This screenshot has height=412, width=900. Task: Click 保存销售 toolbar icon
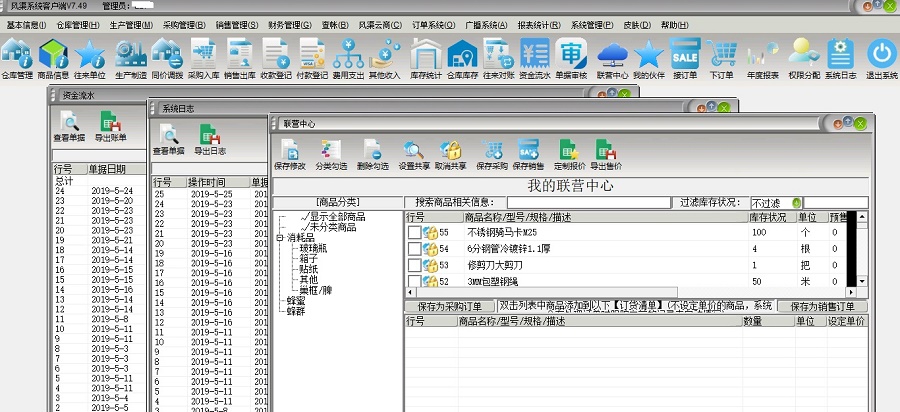pos(528,155)
